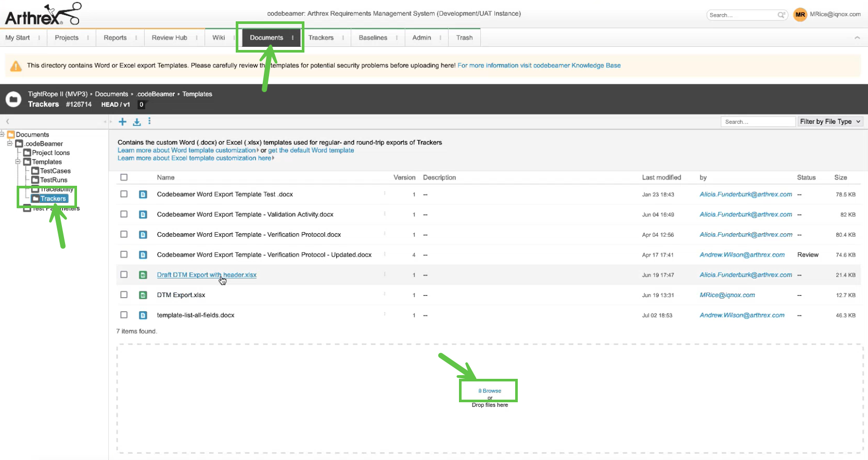
Task: Collapse the Templates folder in the tree
Action: click(18, 162)
